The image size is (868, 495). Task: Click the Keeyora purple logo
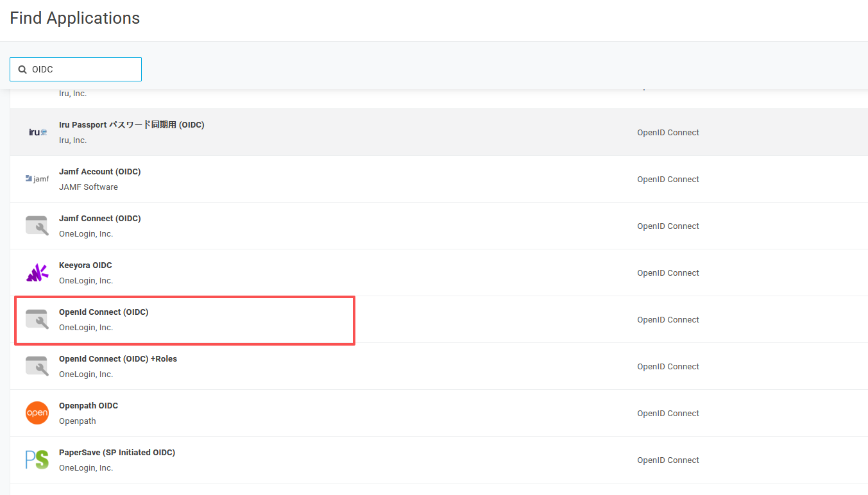point(37,273)
